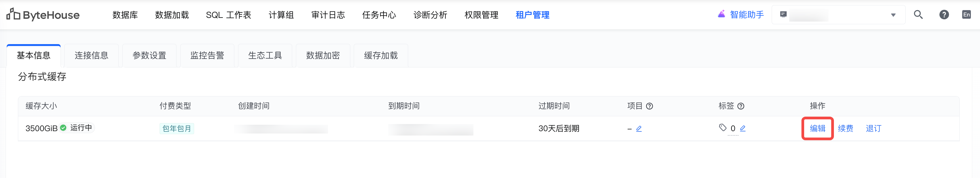Switch language with the En icon

pyautogui.click(x=966, y=15)
